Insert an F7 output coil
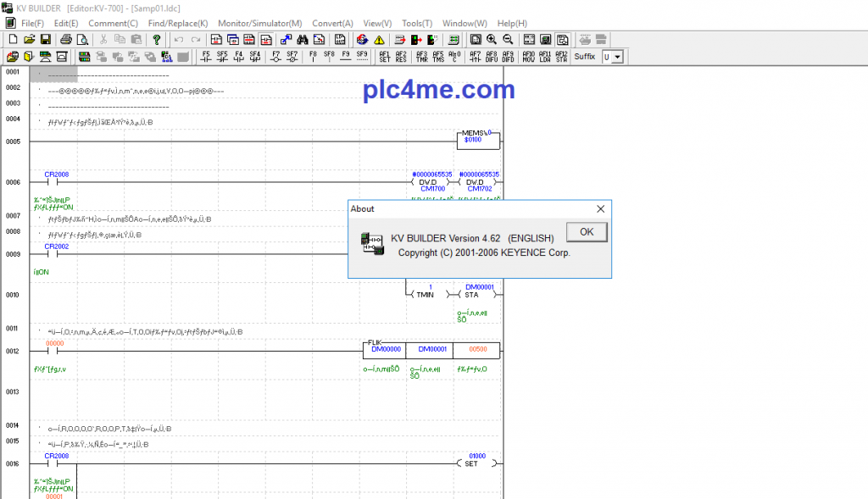Image resolution: width=868 pixels, height=499 pixels. click(x=275, y=57)
